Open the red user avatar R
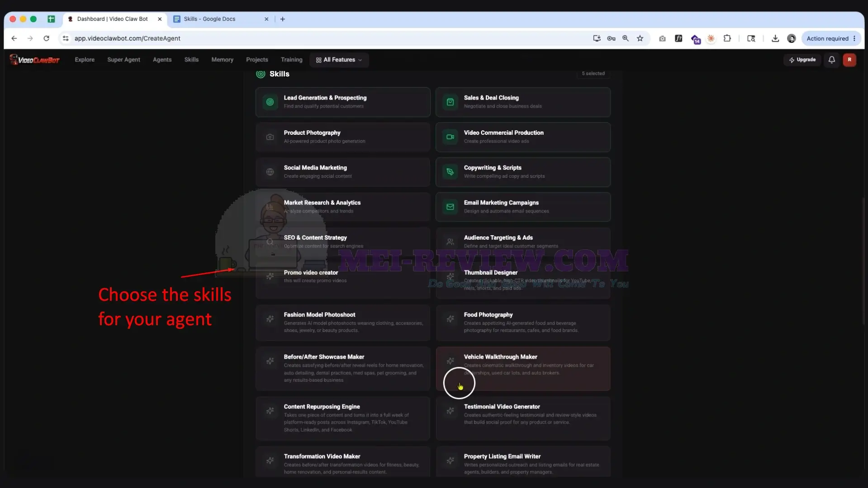 (x=849, y=60)
